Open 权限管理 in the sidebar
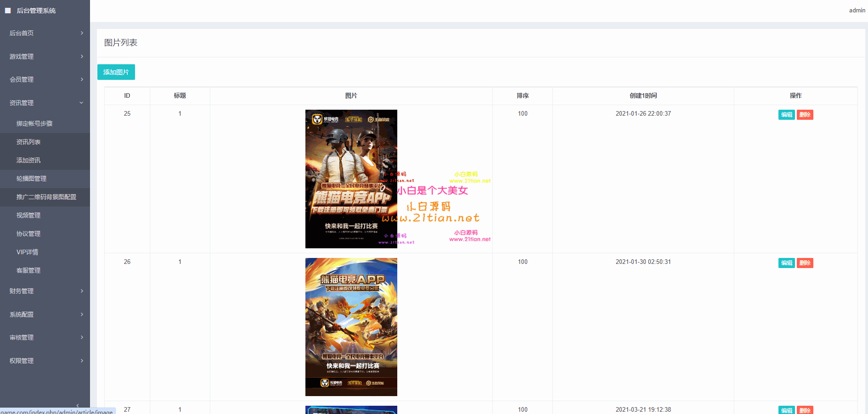Screen dimensions: 868x414 [45, 361]
